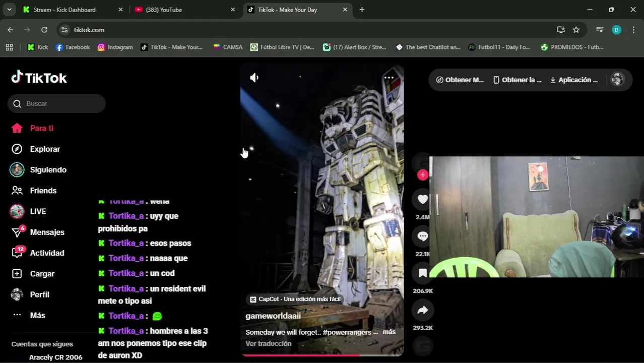Click the Obtener M... button
The height and width of the screenshot is (363, 644).
[460, 80]
